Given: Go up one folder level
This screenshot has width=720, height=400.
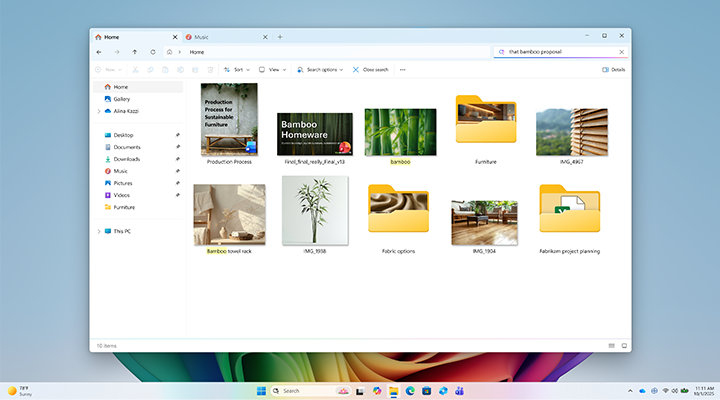Looking at the screenshot, I should 135,52.
